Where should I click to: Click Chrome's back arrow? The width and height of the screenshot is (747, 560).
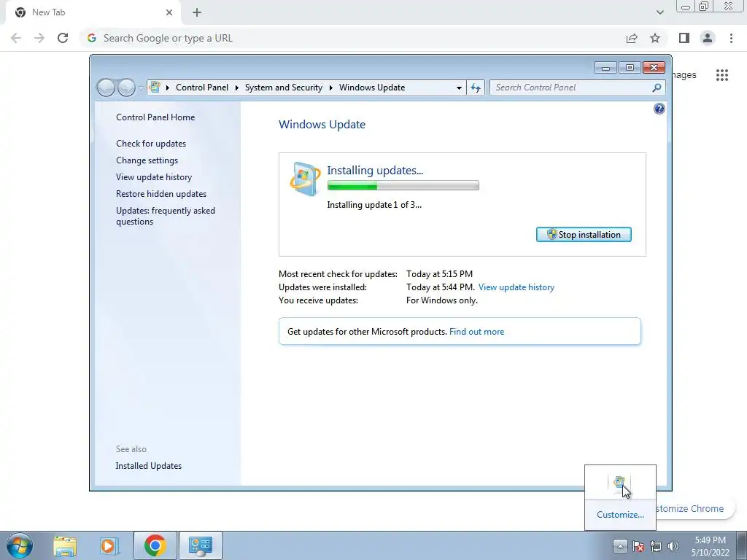(x=16, y=38)
